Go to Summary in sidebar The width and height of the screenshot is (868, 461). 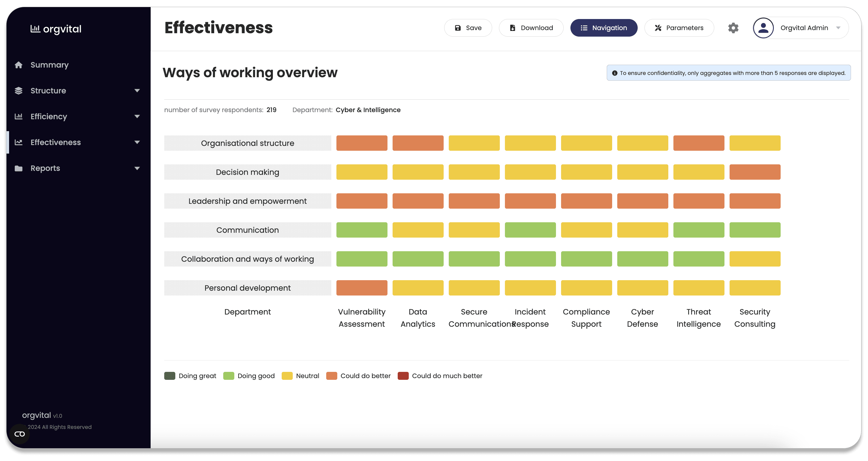[x=50, y=65]
